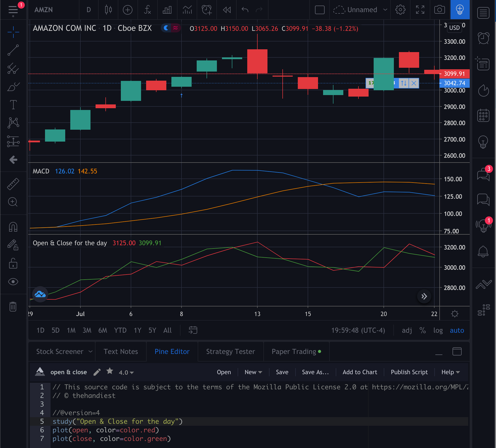Select the trend line drawing tool
Image resolution: width=496 pixels, height=448 pixels.
click(13, 50)
